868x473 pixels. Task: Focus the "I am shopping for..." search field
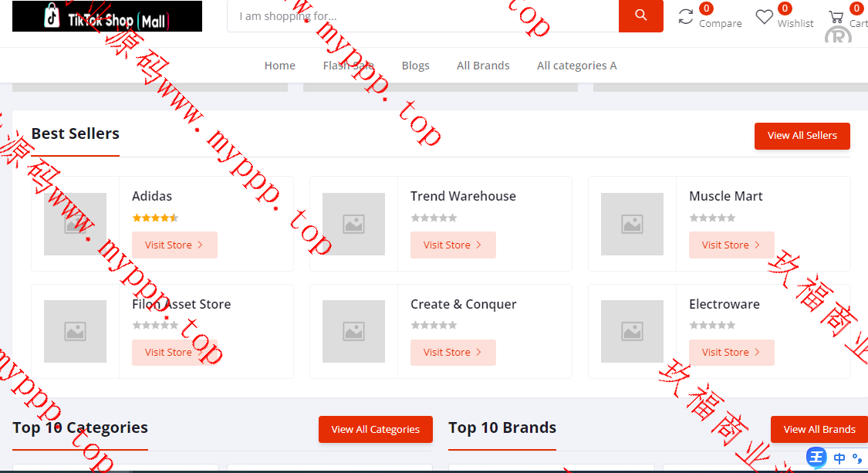[423, 16]
